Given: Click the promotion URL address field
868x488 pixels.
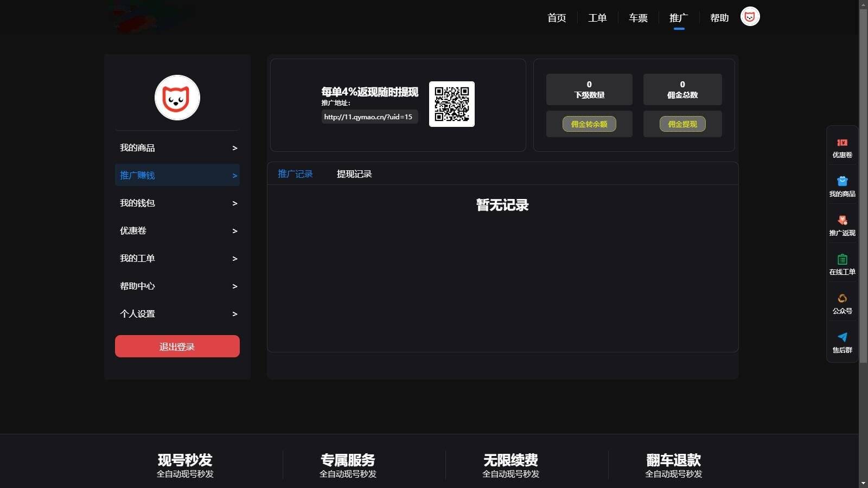Looking at the screenshot, I should click(369, 117).
